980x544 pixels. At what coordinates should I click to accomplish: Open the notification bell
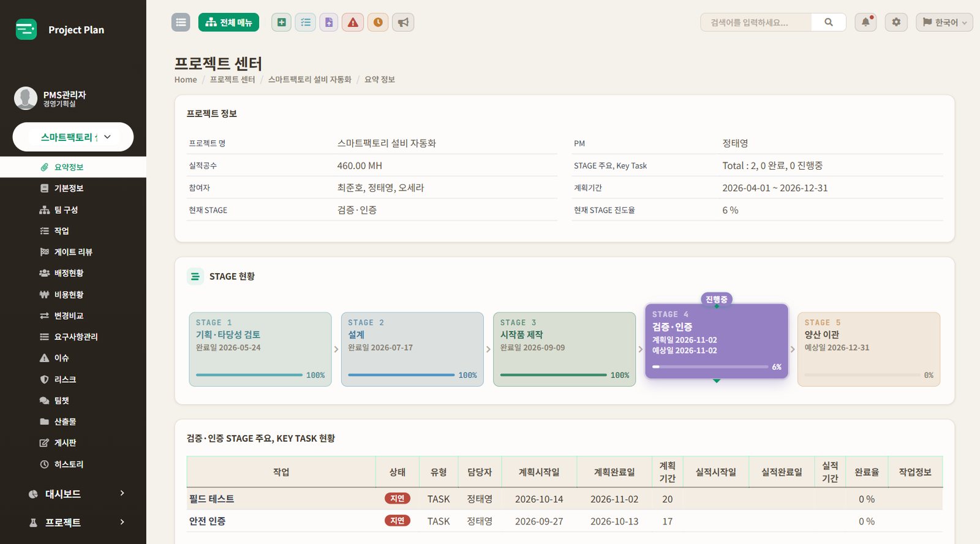(865, 22)
